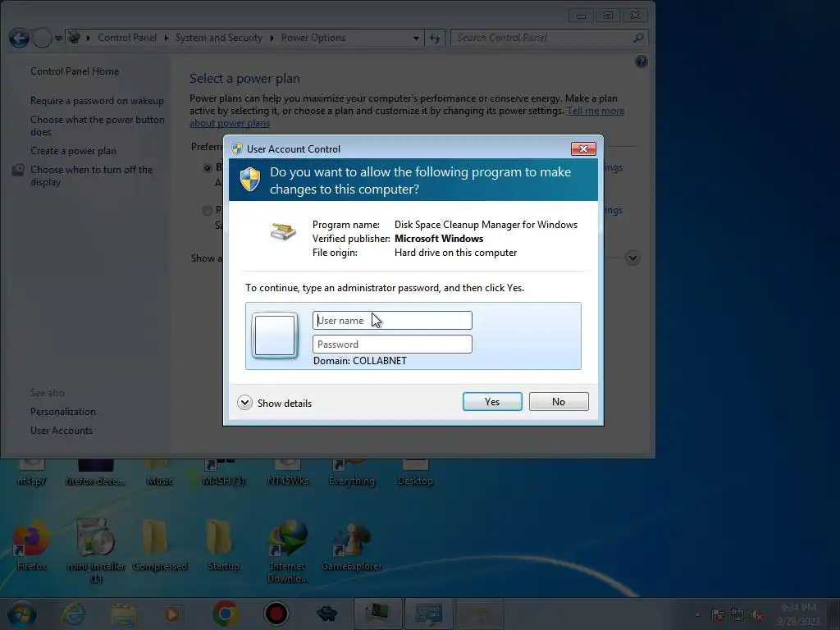Click the large UAC shield icon in the banner
This screenshot has height=630, width=840.
click(x=249, y=179)
